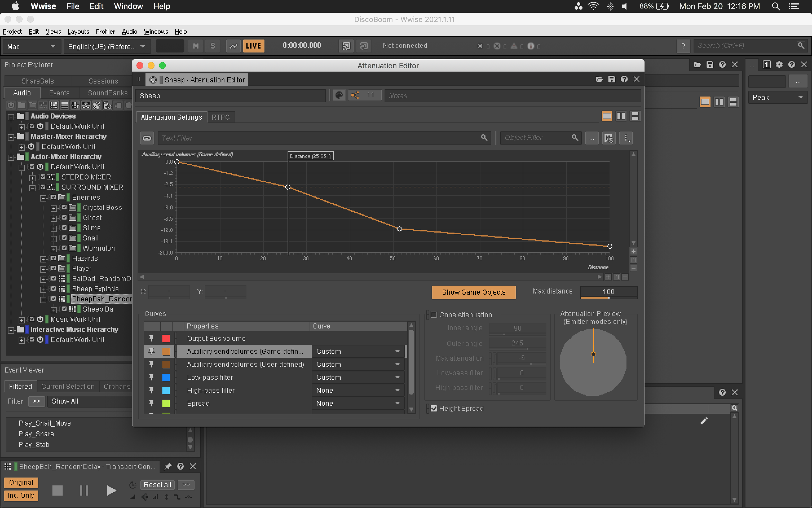This screenshot has height=508, width=812.
Task: Collapse the Audio Devices tree node
Action: click(11, 117)
